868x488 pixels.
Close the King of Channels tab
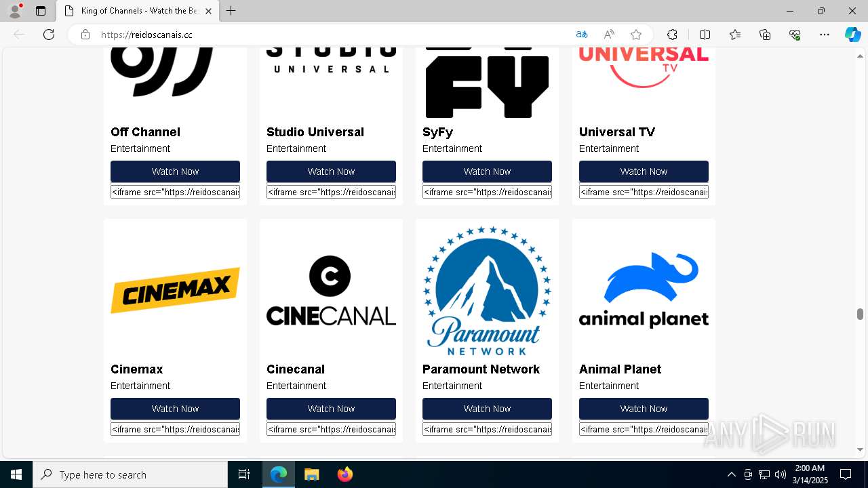tap(208, 11)
